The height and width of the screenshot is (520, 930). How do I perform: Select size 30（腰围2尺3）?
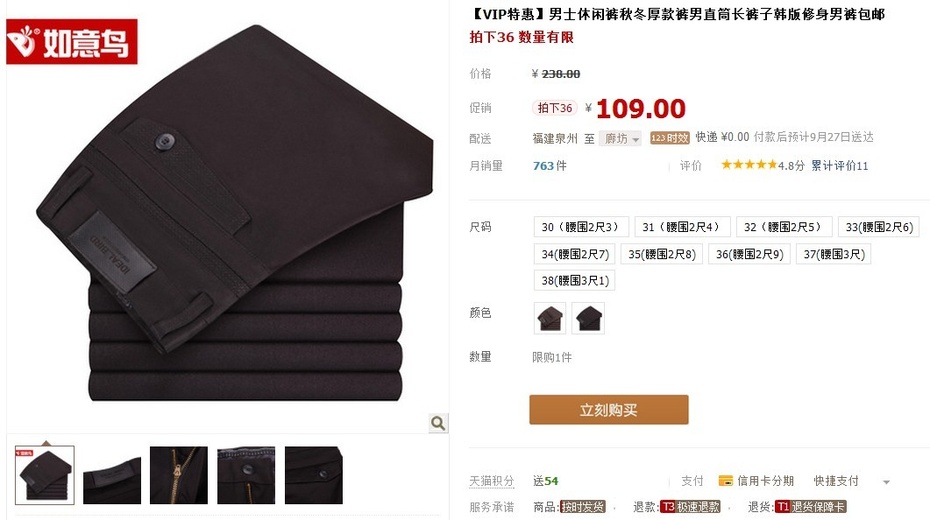pyautogui.click(x=581, y=227)
